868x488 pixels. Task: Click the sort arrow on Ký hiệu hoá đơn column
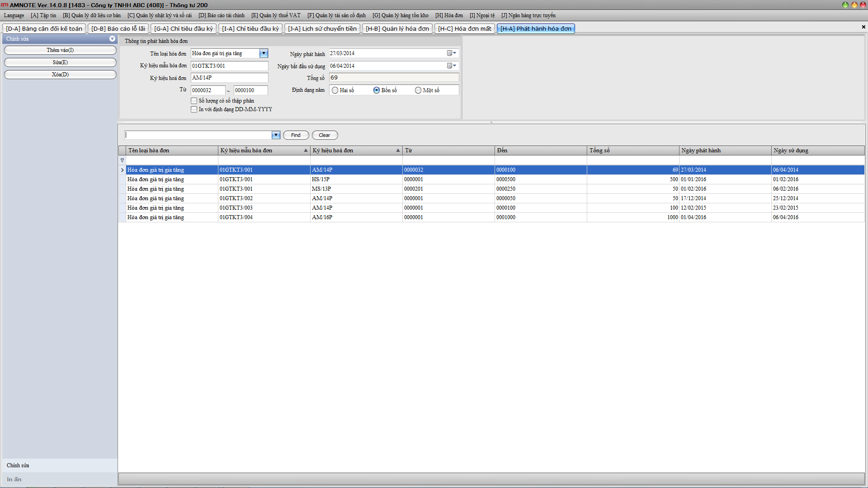[x=398, y=150]
